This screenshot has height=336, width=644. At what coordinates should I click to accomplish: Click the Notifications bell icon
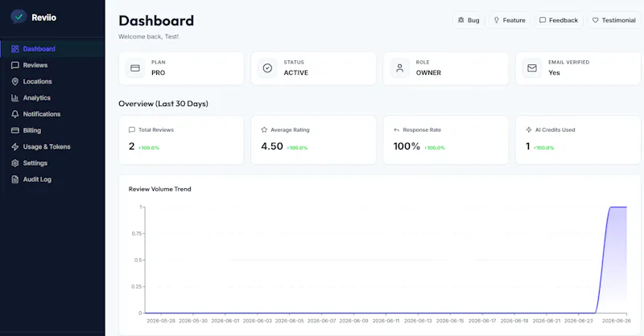15,114
